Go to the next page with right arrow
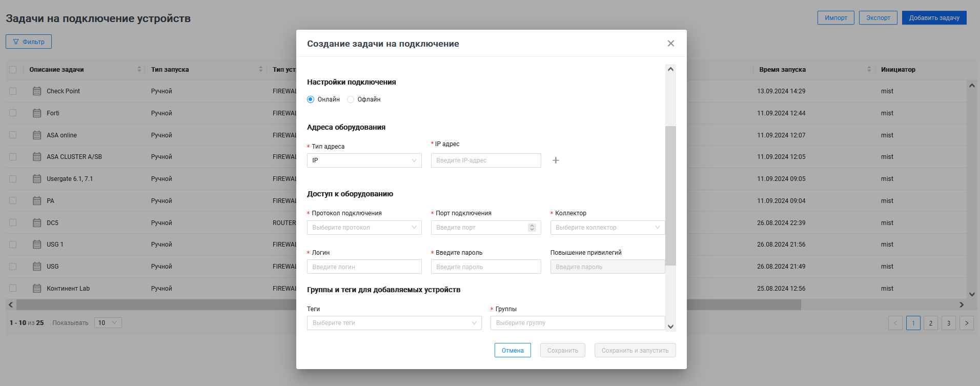 point(966,323)
